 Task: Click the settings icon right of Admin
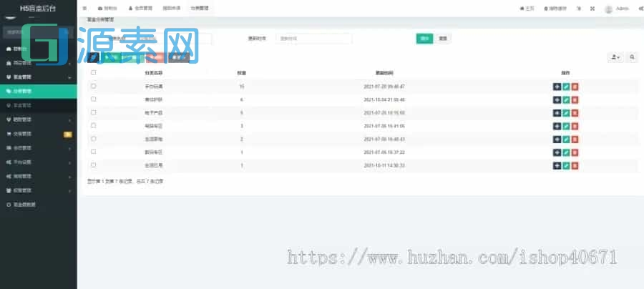pos(640,8)
